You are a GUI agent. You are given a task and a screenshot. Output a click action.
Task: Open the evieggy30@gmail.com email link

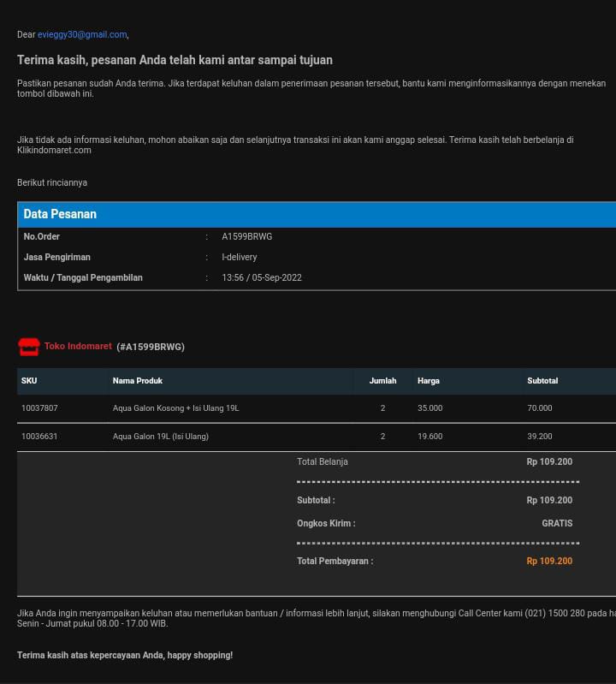(82, 35)
